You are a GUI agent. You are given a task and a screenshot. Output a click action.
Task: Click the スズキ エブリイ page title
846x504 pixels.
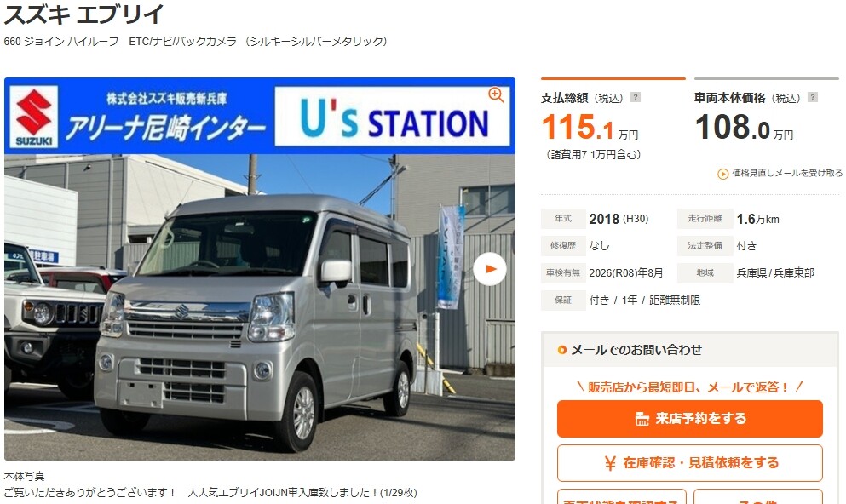coord(83,14)
